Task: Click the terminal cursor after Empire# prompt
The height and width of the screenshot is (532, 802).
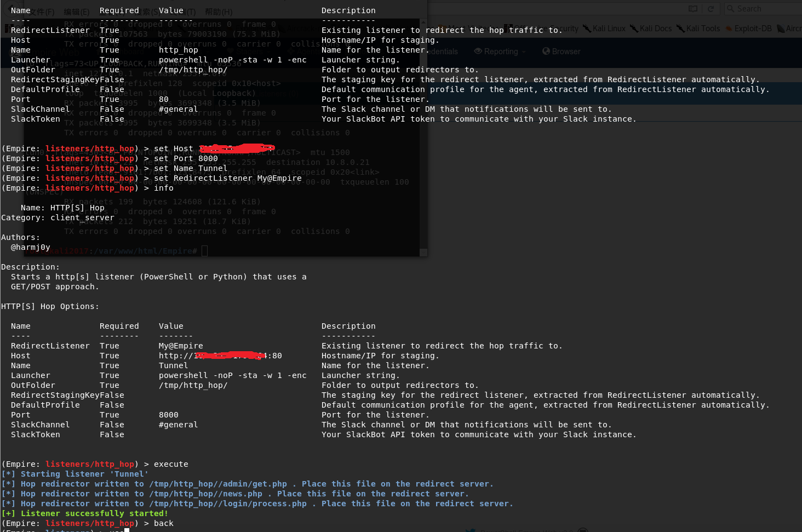Action: pyautogui.click(x=204, y=251)
